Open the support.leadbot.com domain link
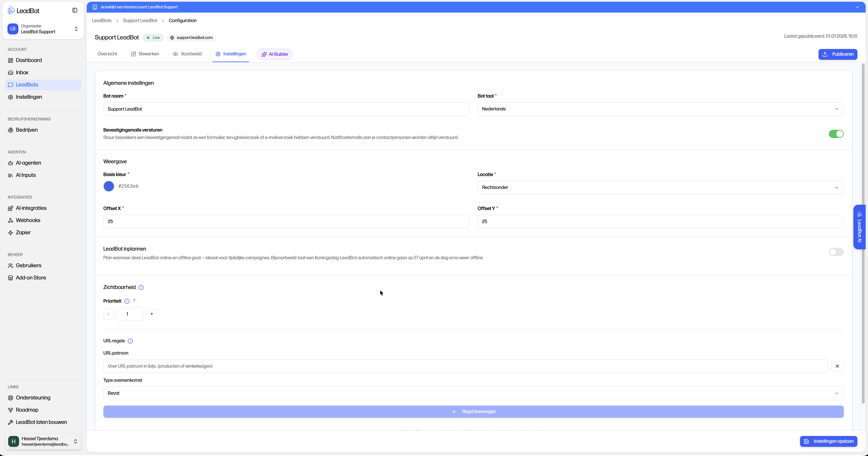Viewport: 868px width, 456px height. 191,38
